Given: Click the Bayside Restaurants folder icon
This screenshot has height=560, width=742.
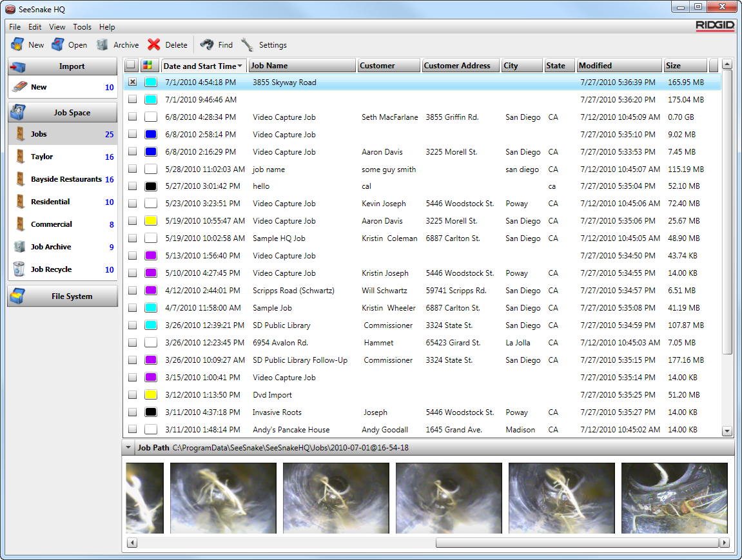Looking at the screenshot, I should click(20, 179).
